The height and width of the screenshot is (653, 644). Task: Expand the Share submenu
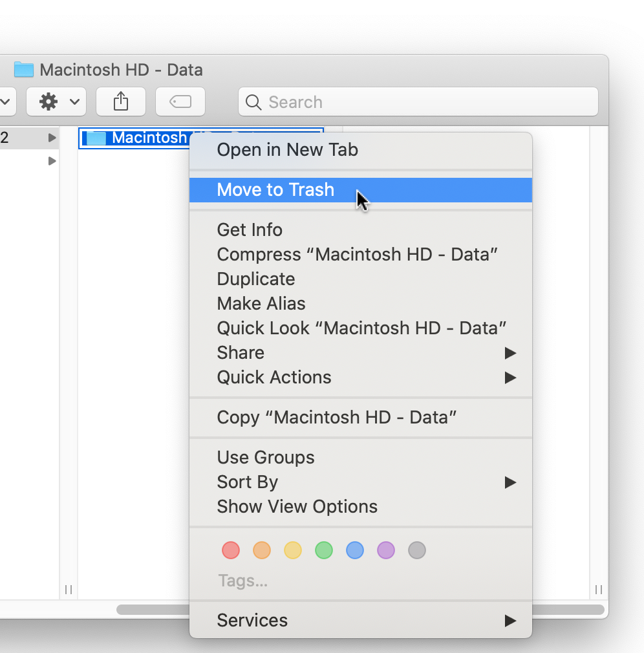click(x=361, y=353)
